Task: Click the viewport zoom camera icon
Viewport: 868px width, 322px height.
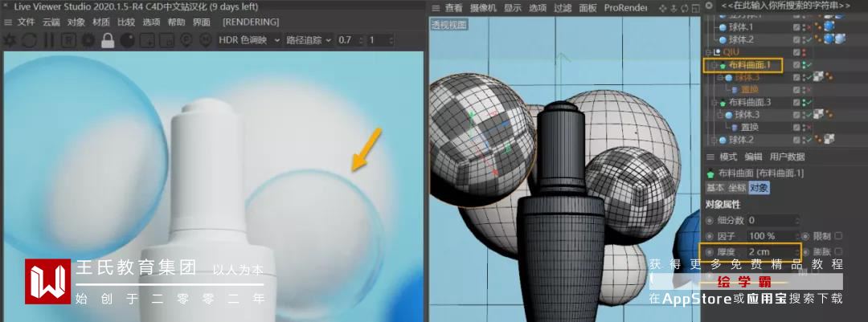Action: (x=674, y=8)
